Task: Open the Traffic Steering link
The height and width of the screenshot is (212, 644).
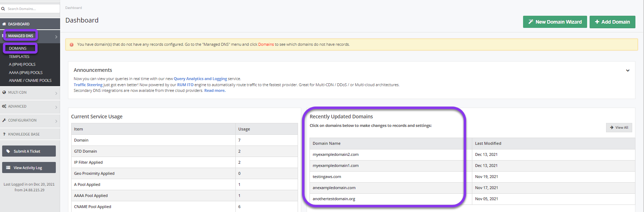Action: [88, 85]
